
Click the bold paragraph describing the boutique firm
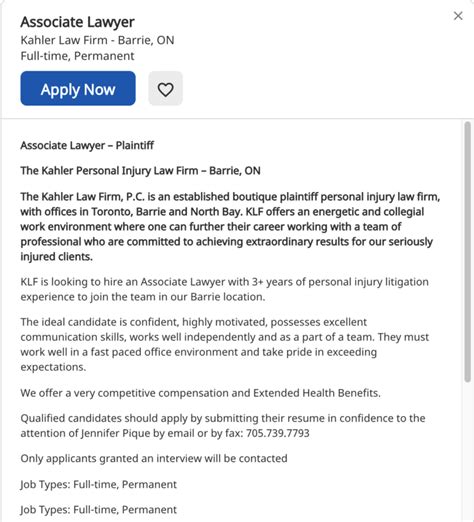230,226
